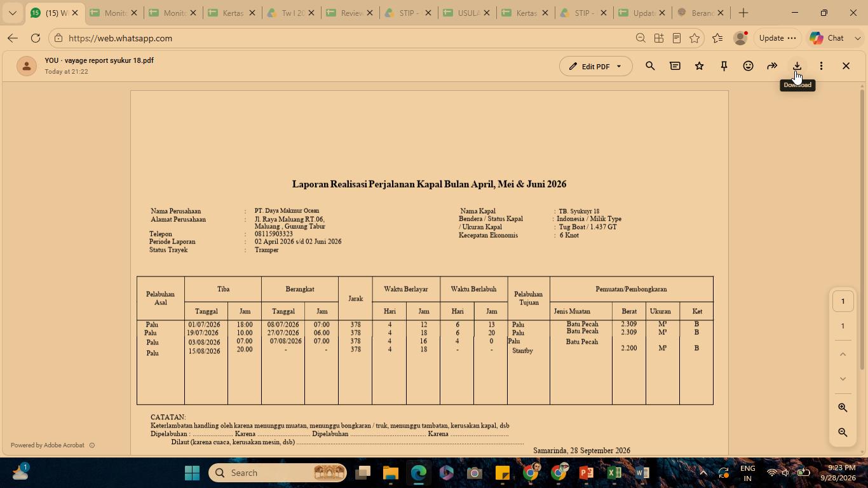React with emoji to document
The image size is (868, 488).
749,66
